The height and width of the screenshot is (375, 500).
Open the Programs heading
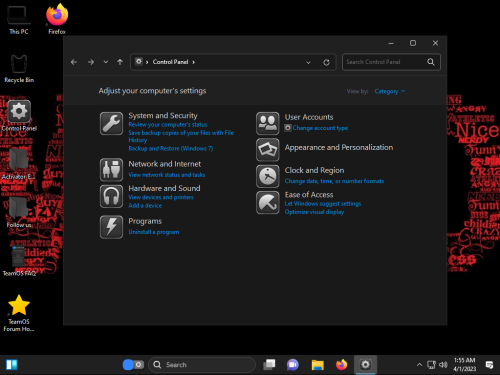coord(145,221)
